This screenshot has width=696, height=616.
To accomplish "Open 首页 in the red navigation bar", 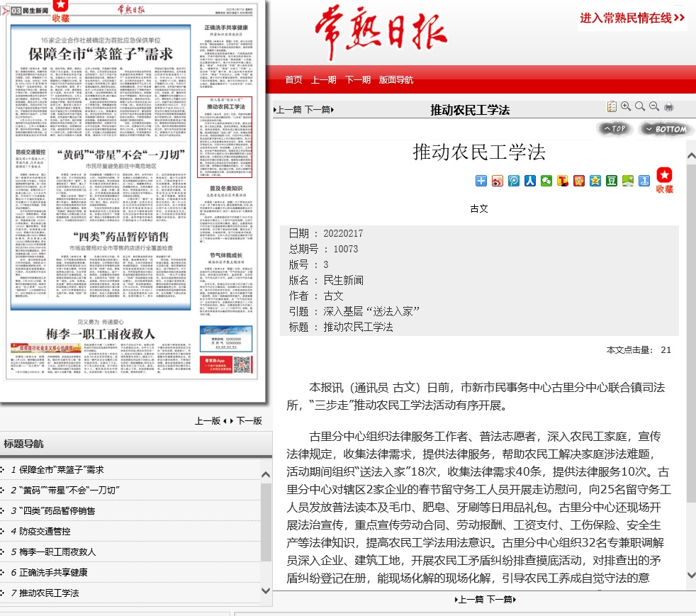I will point(293,80).
